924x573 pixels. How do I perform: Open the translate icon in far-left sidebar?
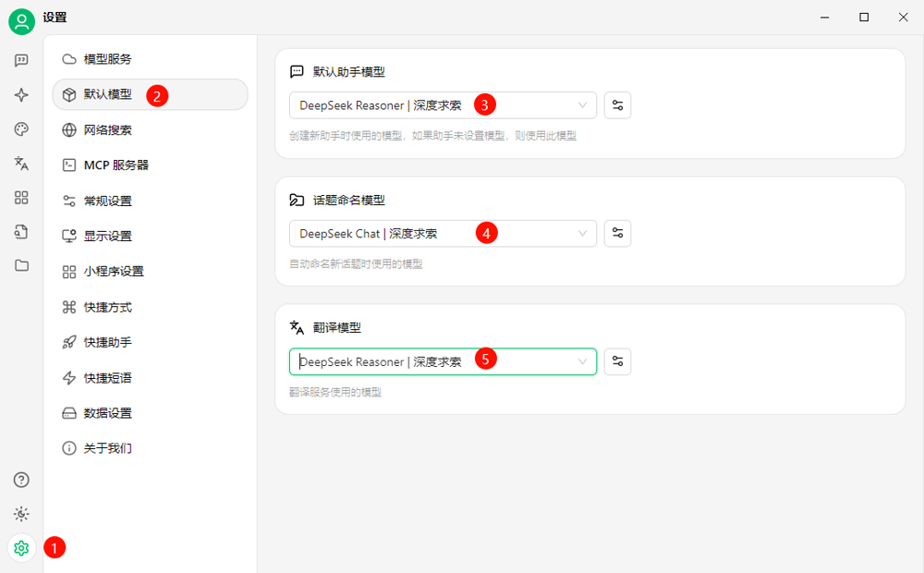pyautogui.click(x=21, y=163)
